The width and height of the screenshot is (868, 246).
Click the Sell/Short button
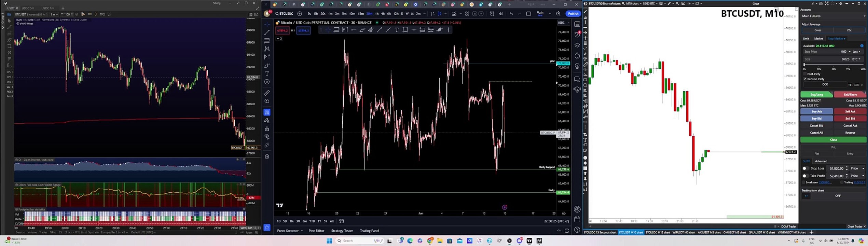pos(850,95)
